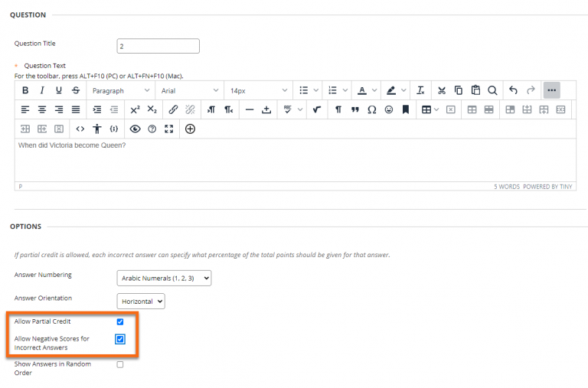
Task: Insert an emoji
Action: tap(389, 110)
